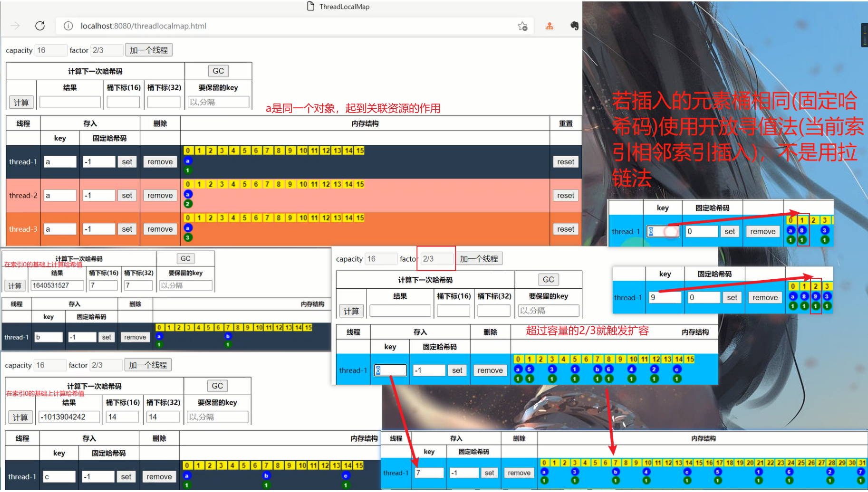The width and height of the screenshot is (868, 492).
Task: Click the ThreadLocalMap tab page icon
Action: pyautogui.click(x=310, y=6)
